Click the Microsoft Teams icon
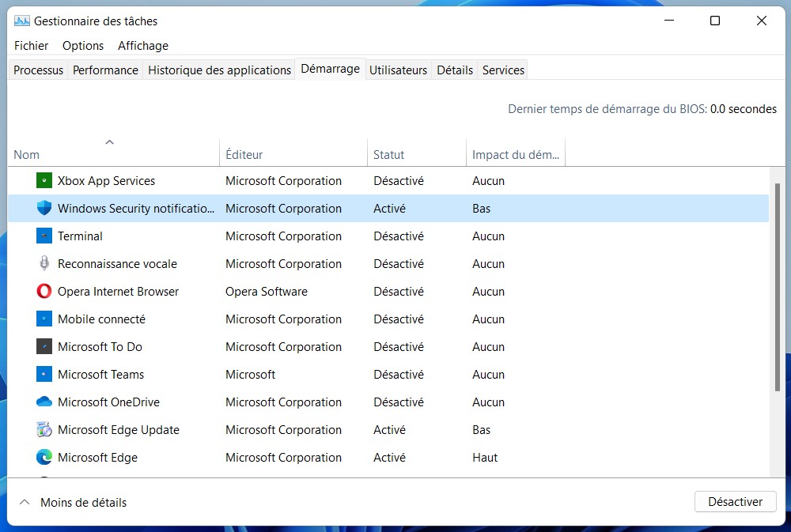Image resolution: width=791 pixels, height=532 pixels. 44,374
